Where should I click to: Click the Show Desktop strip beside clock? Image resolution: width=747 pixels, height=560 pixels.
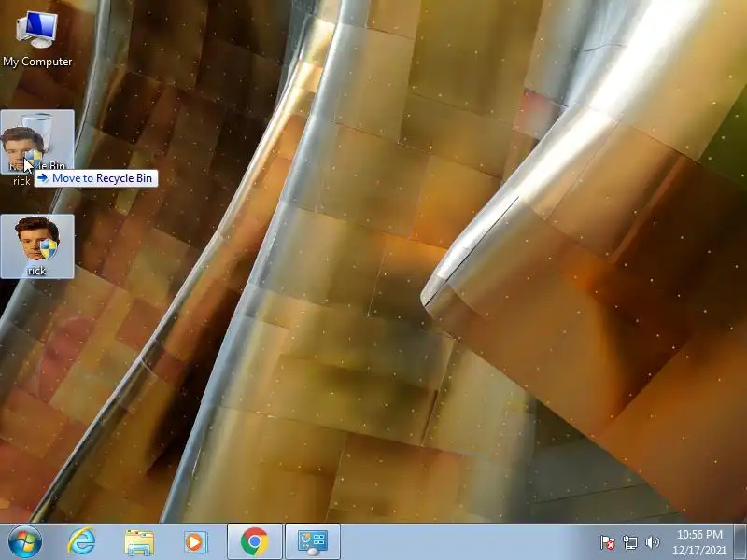coord(740,541)
